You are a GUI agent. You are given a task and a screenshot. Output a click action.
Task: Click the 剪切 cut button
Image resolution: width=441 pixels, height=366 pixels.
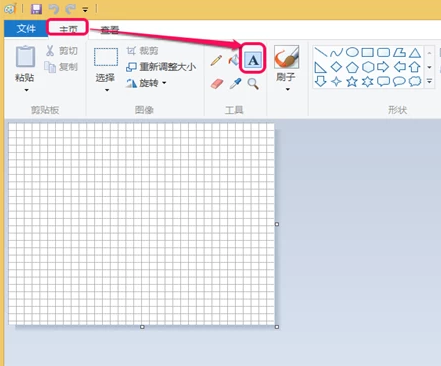click(61, 51)
